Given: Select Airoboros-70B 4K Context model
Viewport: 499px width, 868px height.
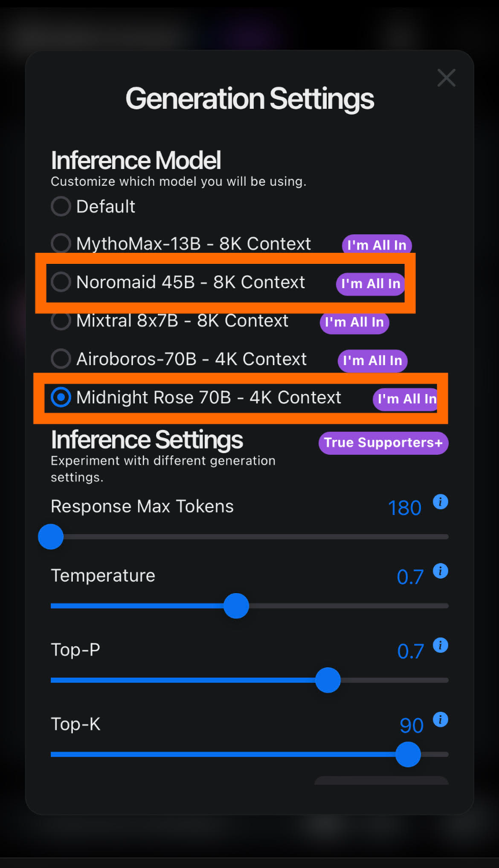Looking at the screenshot, I should [61, 359].
